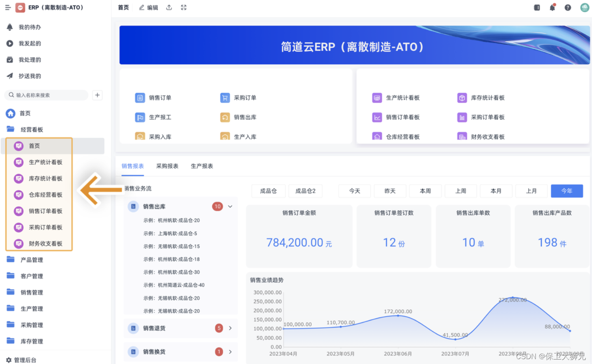
Task: Open the 生产报工 shortcut icon
Action: point(140,117)
